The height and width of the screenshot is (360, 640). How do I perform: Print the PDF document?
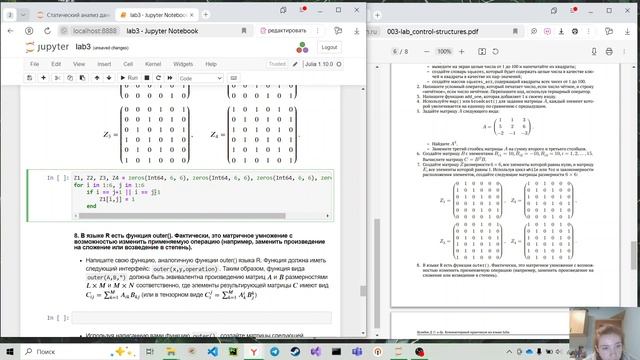coord(609,52)
